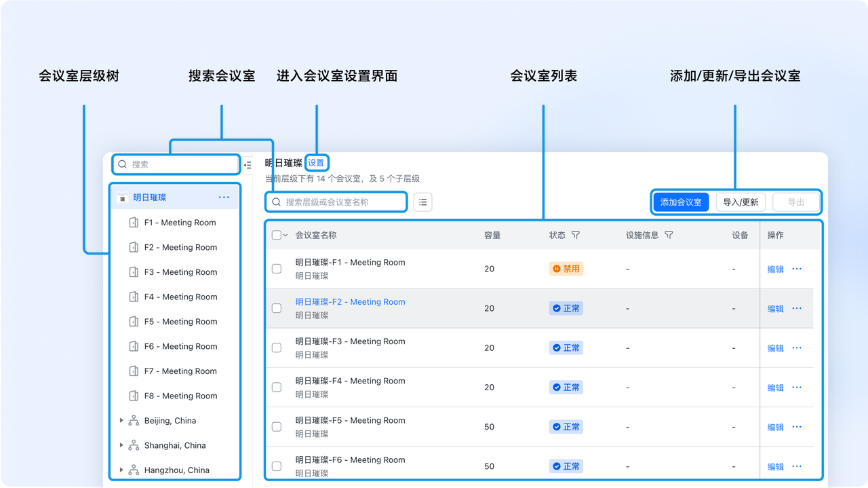Open the 设置 link next to 明日璀璨

click(316, 163)
